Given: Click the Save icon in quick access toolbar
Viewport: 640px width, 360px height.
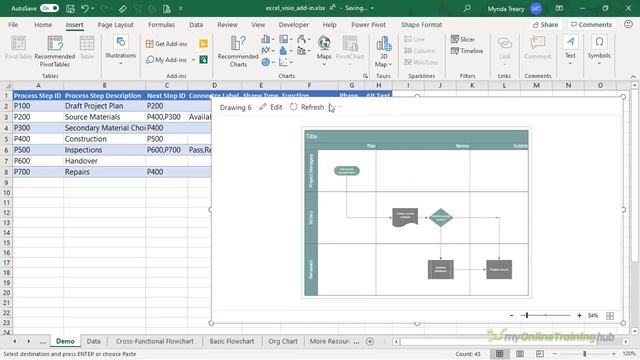Looking at the screenshot, I should point(70,8).
